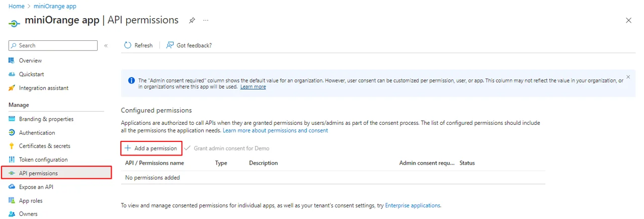The image size is (644, 219).
Task: Open the Overview menu item
Action: (30, 60)
